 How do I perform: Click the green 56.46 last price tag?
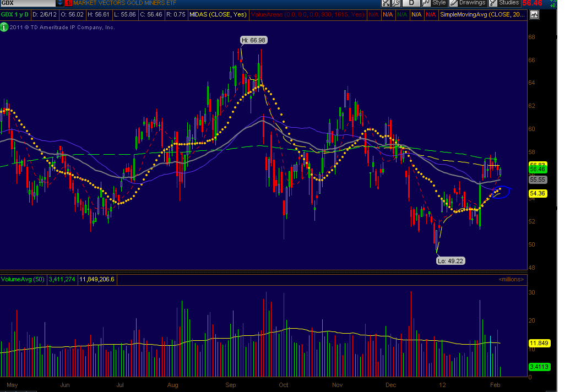click(538, 169)
